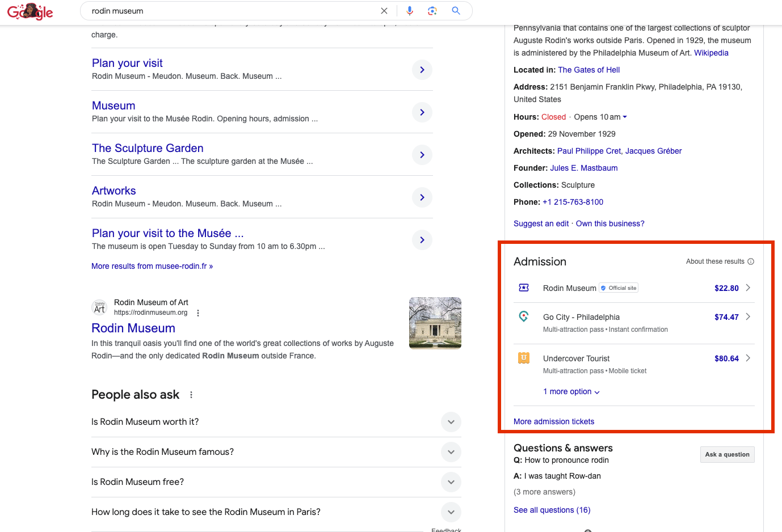The width and height of the screenshot is (782, 532).
Task: Open More results from musee-rodin.fr
Action: pos(152,266)
